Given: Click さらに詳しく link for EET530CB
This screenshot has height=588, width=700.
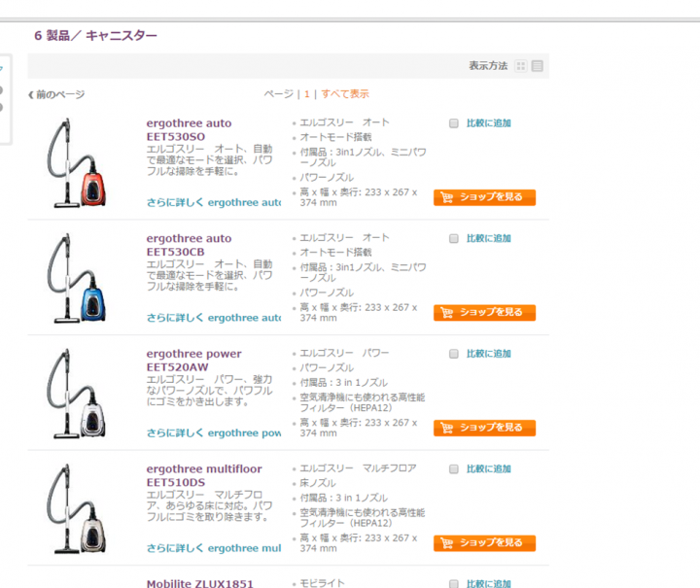Looking at the screenshot, I should click(x=214, y=318).
